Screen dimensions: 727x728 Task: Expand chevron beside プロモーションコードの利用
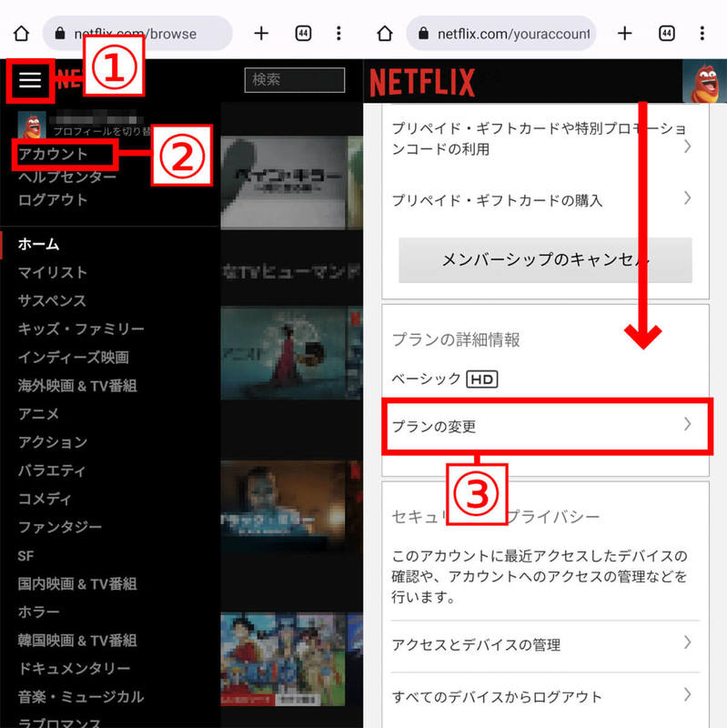(x=688, y=147)
